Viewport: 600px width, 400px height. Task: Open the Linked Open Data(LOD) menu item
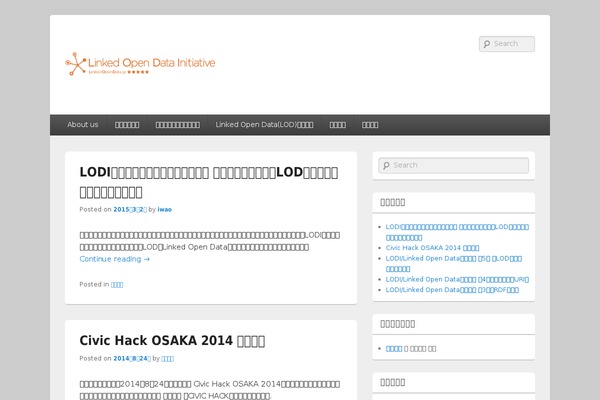264,125
